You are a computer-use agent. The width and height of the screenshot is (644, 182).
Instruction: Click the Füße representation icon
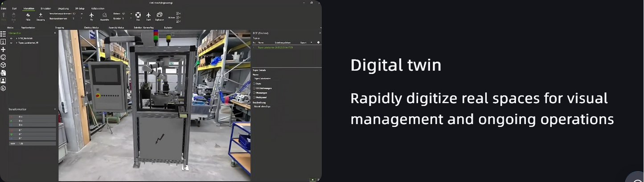coord(28,16)
